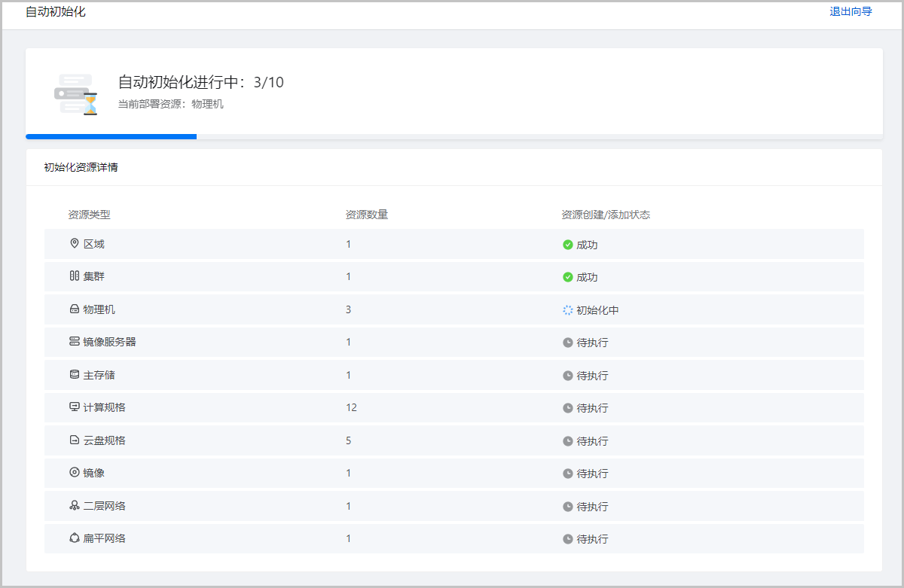Click the 二层网络 network icon
The width and height of the screenshot is (904, 588).
tap(74, 506)
